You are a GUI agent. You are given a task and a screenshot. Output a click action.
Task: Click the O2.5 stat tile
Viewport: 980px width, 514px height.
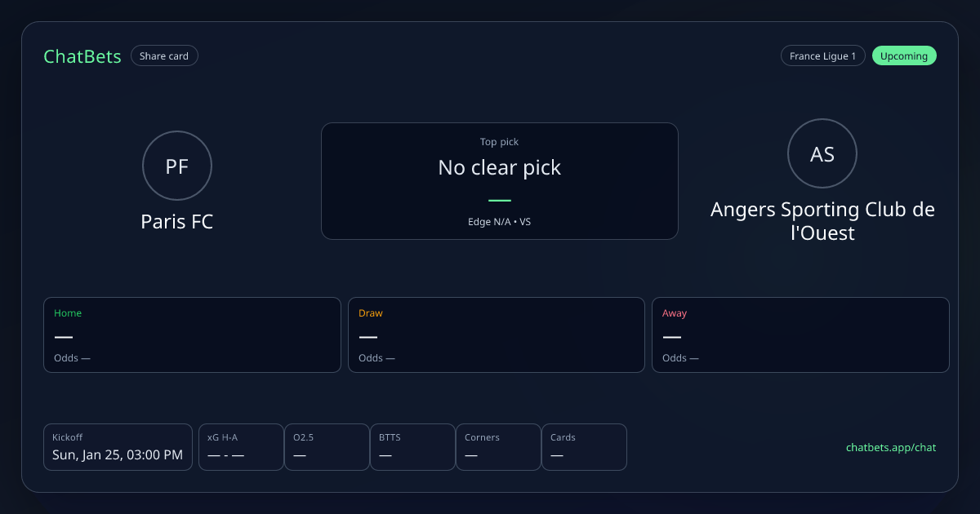tap(327, 447)
